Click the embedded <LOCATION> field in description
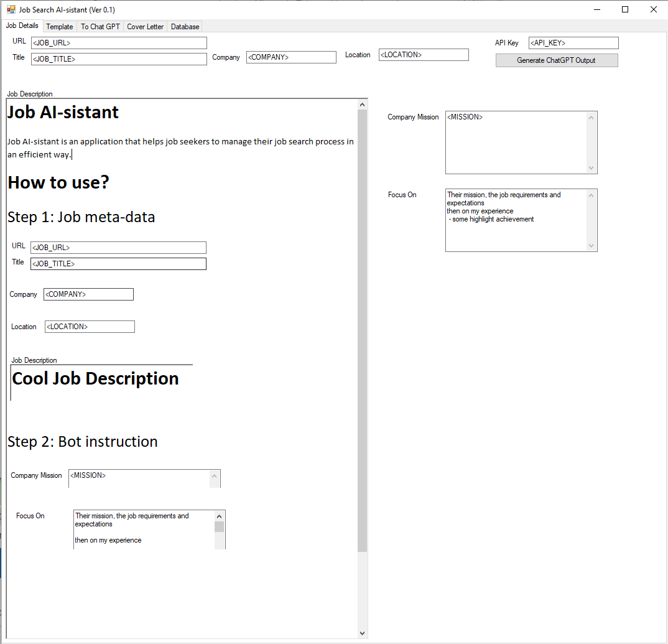Viewport: 668px width, 644px height. coord(90,327)
